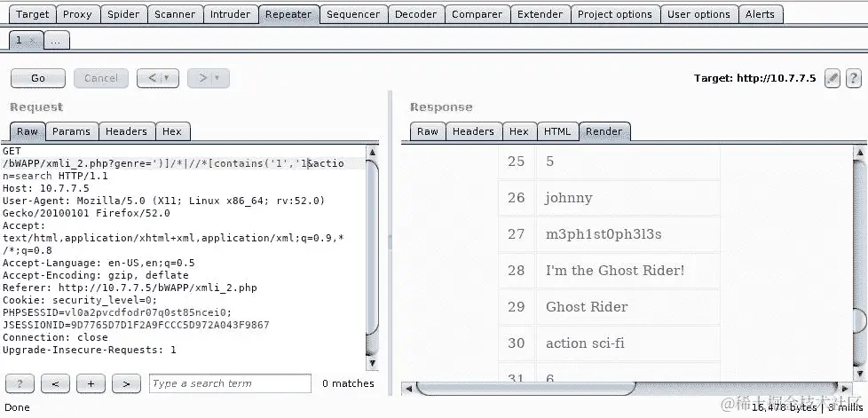Viewport: 868px width, 418px height.
Task: Edit target with pencil icon
Action: (832, 78)
